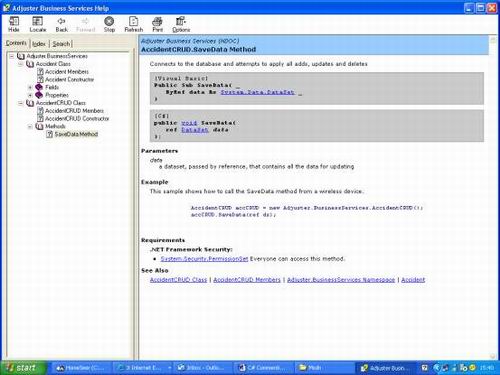Select AccidentCRUD Members in the tree
The image size is (500, 375).
click(x=74, y=111)
